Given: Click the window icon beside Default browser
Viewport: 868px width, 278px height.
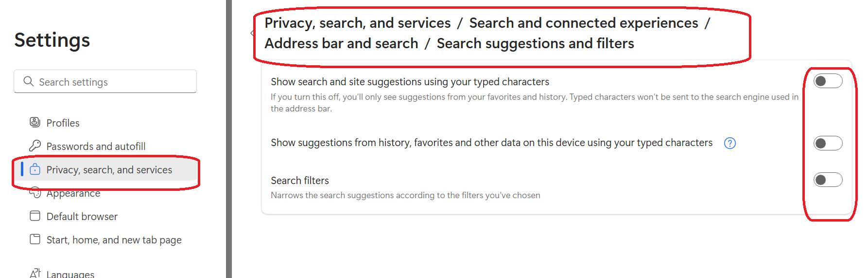Looking at the screenshot, I should click(x=35, y=216).
